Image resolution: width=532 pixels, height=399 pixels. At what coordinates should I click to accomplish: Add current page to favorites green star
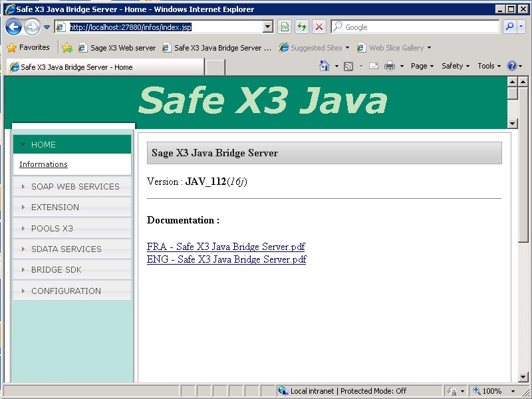(x=68, y=48)
